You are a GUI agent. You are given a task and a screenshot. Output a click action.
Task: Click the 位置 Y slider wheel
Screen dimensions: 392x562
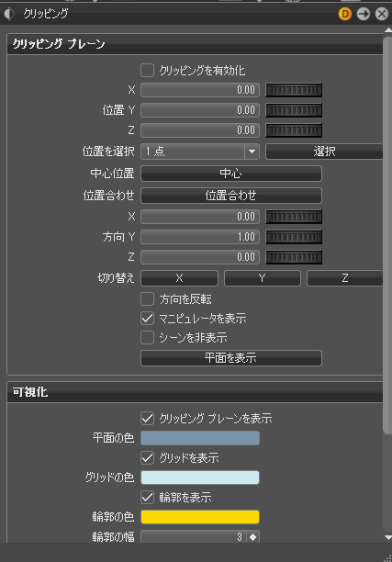(294, 110)
